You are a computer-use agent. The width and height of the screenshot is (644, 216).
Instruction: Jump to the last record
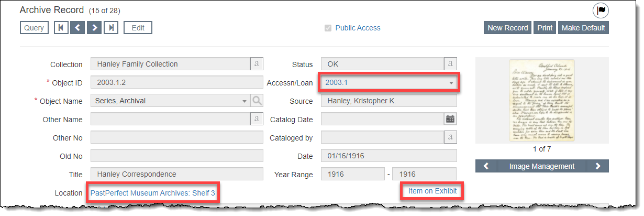(110, 28)
